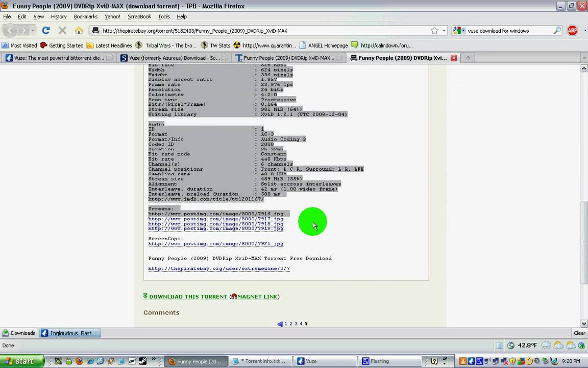This screenshot has height=368, width=588.
Task: Open the URL bar history dropdown
Action: click(444, 31)
